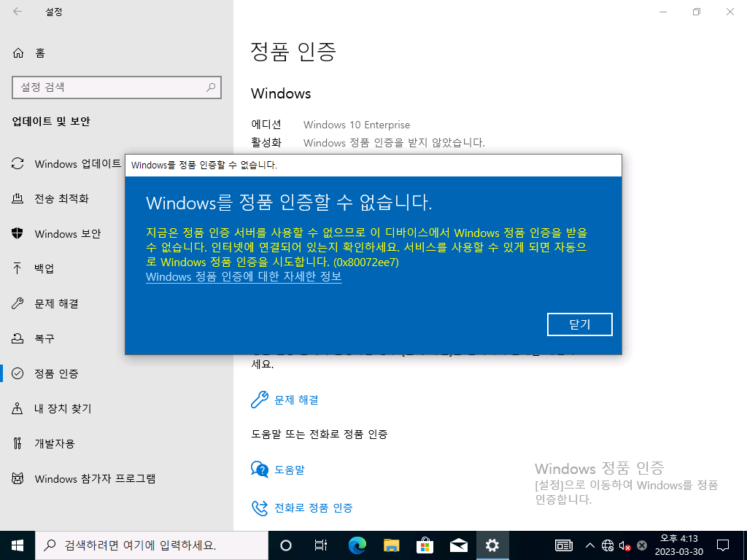
Task: Click the 복구 sidebar icon
Action: tap(18, 338)
